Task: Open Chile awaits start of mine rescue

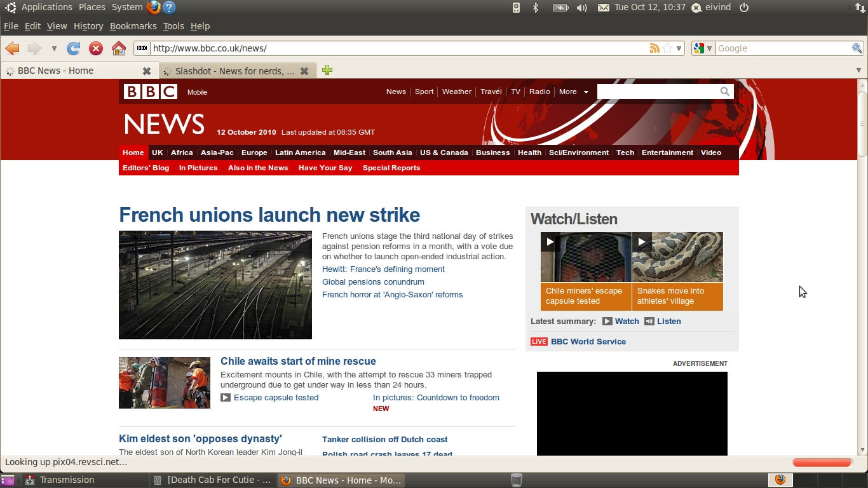Action: click(298, 361)
